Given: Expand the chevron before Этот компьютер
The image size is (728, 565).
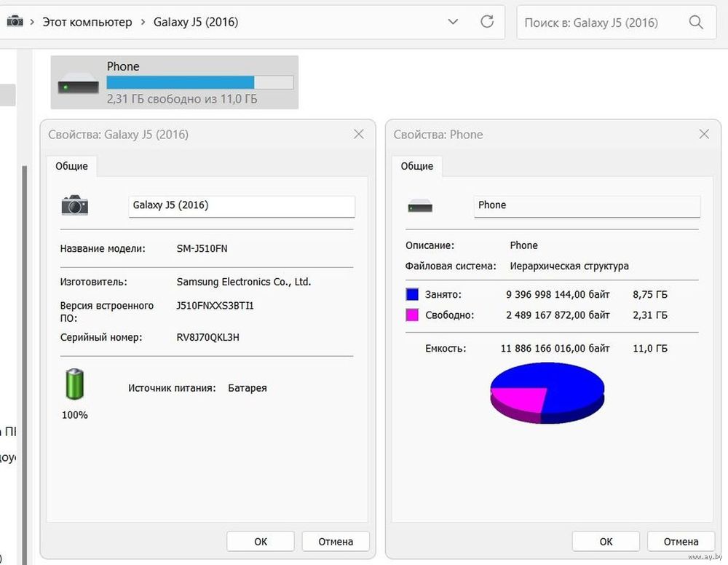Looking at the screenshot, I should (32, 23).
